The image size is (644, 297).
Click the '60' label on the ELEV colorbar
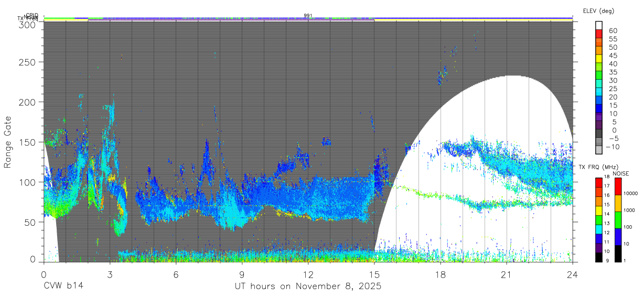[613, 31]
